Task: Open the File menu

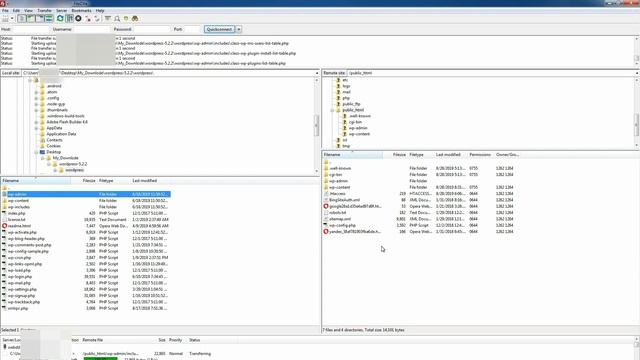Action: pos(5,11)
